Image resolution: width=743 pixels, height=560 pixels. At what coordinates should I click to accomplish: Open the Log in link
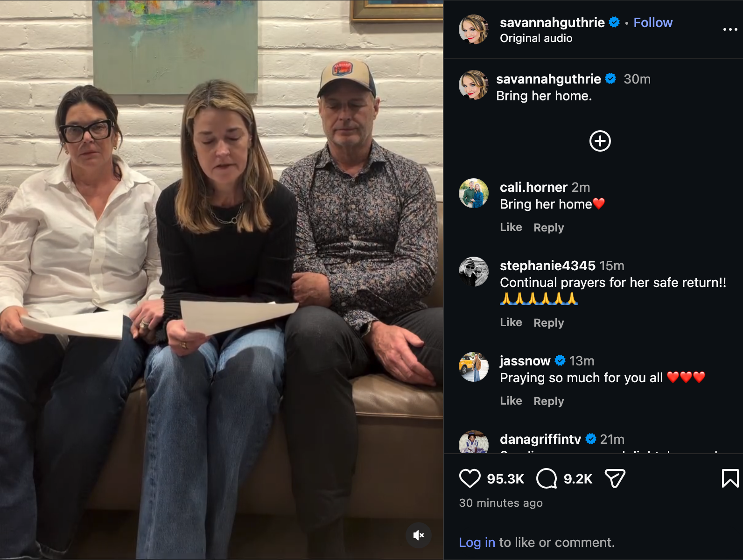pyautogui.click(x=477, y=542)
